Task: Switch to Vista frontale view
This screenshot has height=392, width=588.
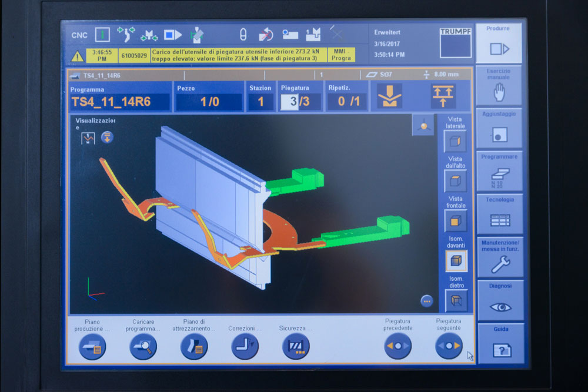Action: coord(456,221)
